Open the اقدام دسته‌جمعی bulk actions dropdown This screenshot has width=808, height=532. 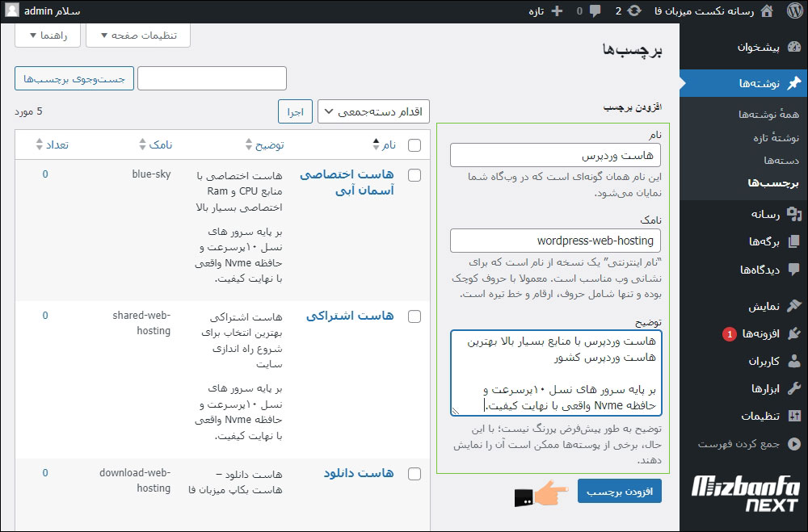pos(373,111)
